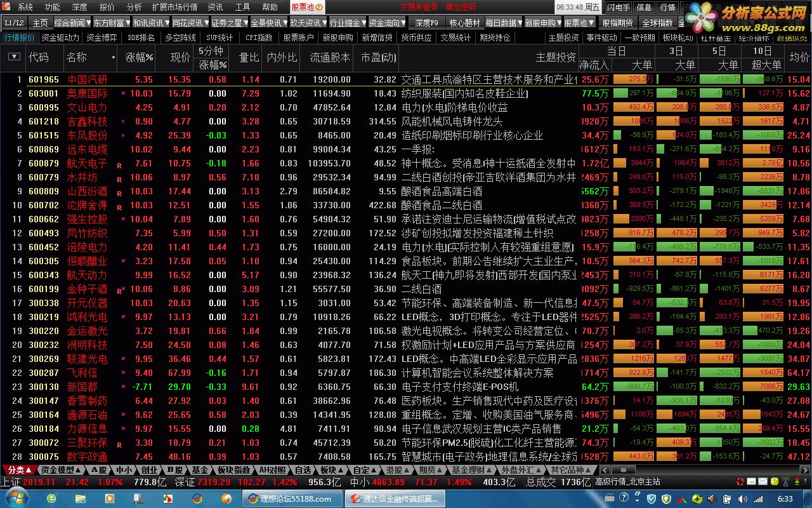Click the red lifebuoy icon in status bar
The height and width of the screenshot is (508, 812).
pos(740,483)
